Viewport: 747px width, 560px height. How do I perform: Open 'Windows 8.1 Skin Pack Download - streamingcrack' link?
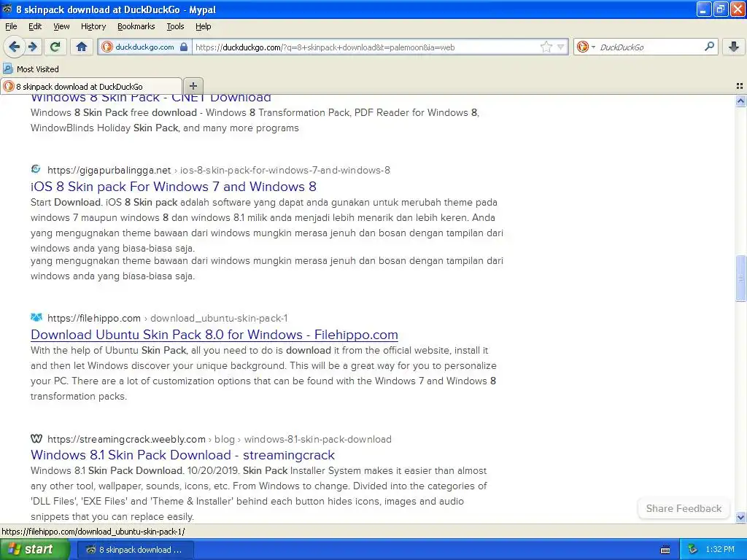(x=182, y=455)
